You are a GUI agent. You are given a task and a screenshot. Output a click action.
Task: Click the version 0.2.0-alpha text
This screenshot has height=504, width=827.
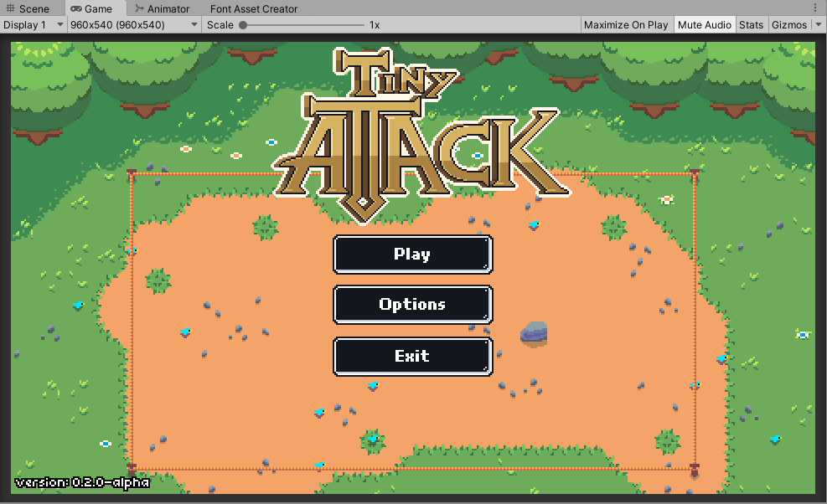pyautogui.click(x=82, y=482)
